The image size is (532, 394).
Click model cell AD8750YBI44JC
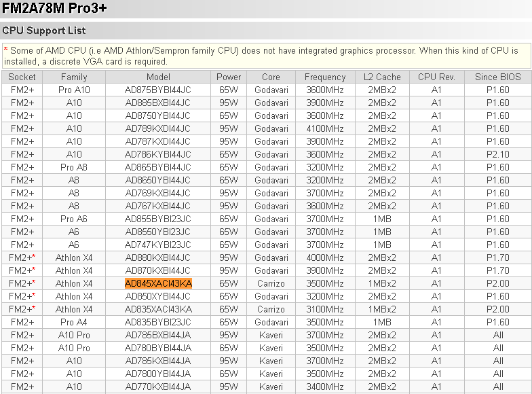click(158, 115)
